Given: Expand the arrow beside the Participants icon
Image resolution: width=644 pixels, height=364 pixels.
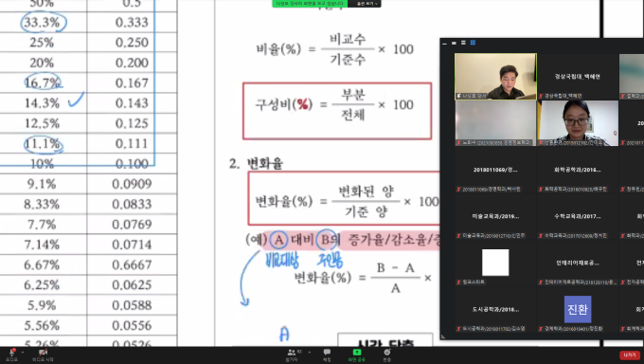Looking at the screenshot, I should [309, 352].
